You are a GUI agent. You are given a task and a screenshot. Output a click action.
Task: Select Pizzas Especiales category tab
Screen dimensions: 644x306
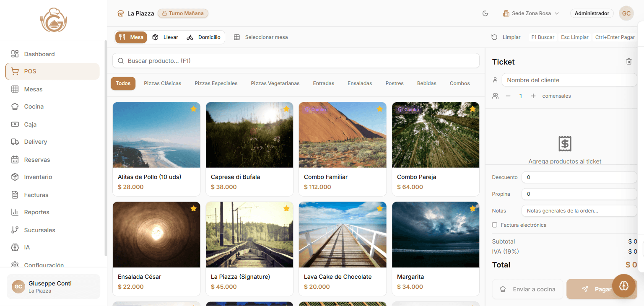point(216,83)
